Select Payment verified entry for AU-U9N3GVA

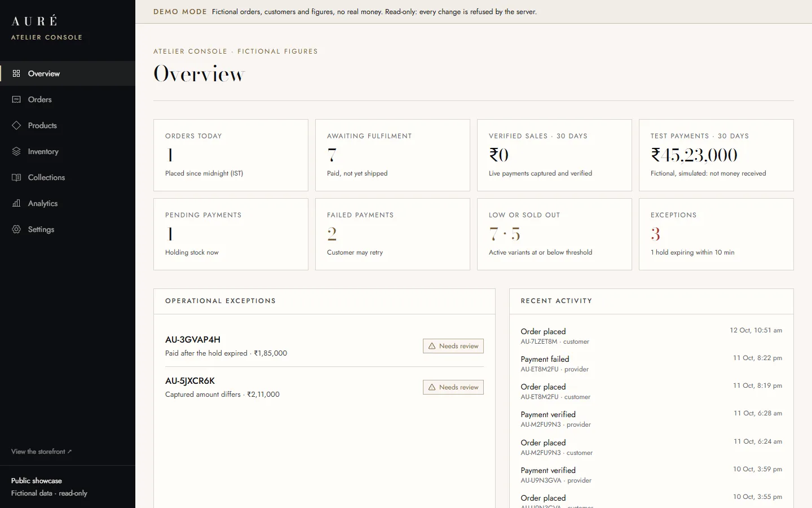pos(651,475)
